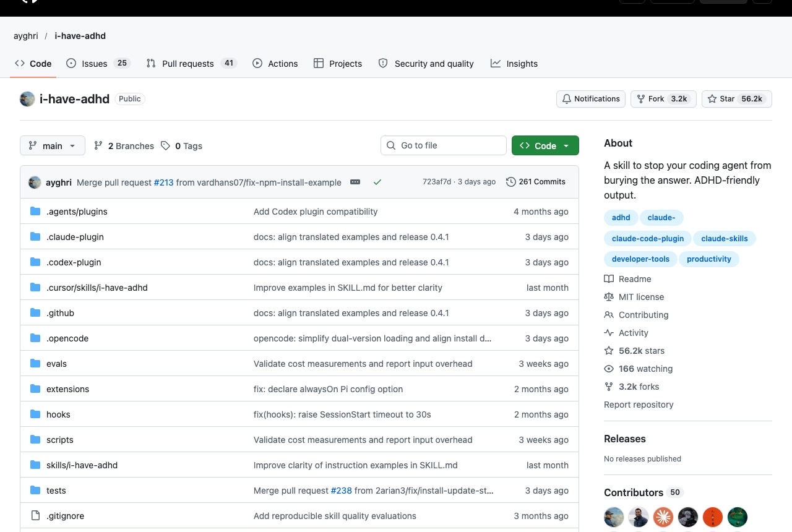Open the 723af7d commit hash link
The width and height of the screenshot is (792, 532).
[437, 182]
